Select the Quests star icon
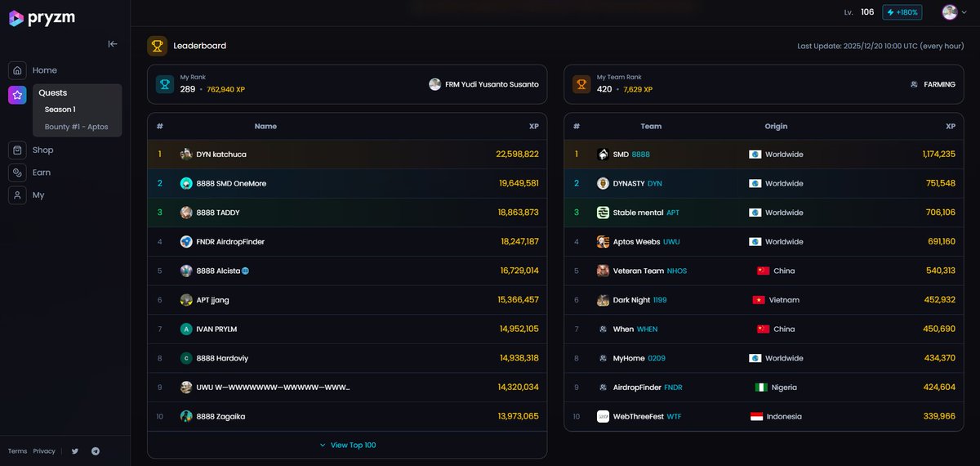The image size is (980, 466). pyautogui.click(x=17, y=96)
